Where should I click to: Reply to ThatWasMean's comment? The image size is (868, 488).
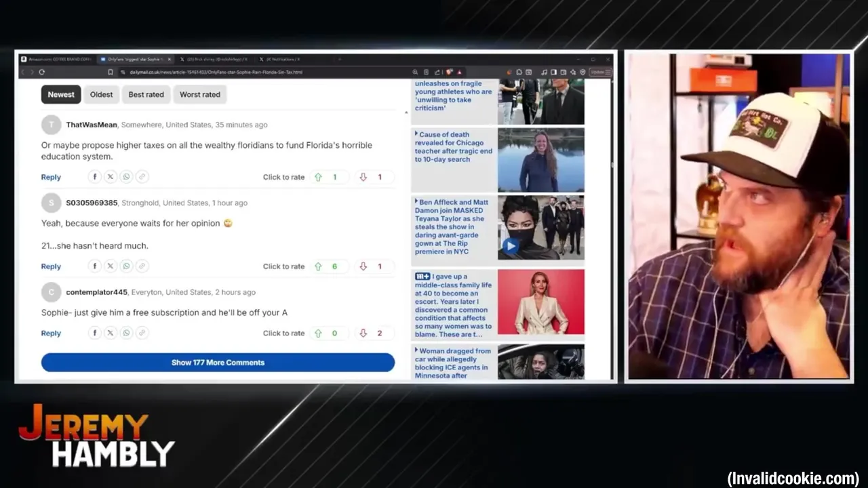[51, 177]
